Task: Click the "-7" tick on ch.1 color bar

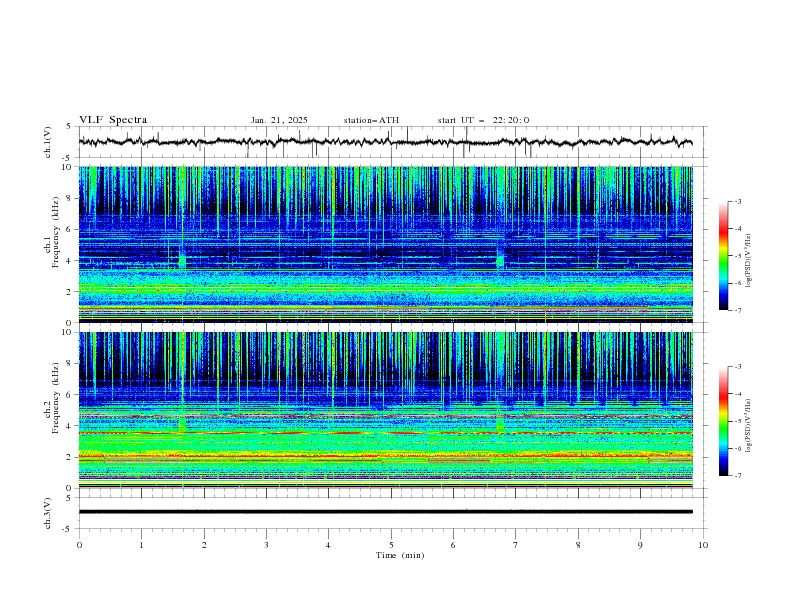Action: (x=738, y=310)
